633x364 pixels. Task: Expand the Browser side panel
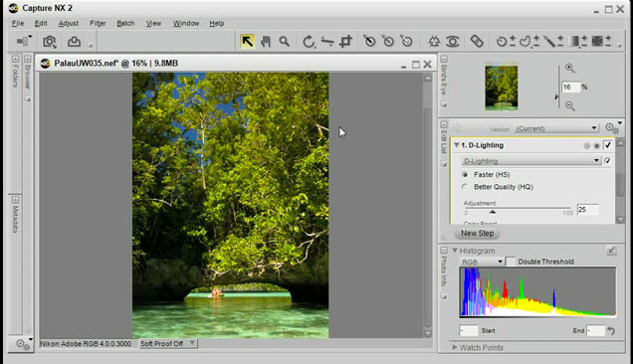coord(28,59)
